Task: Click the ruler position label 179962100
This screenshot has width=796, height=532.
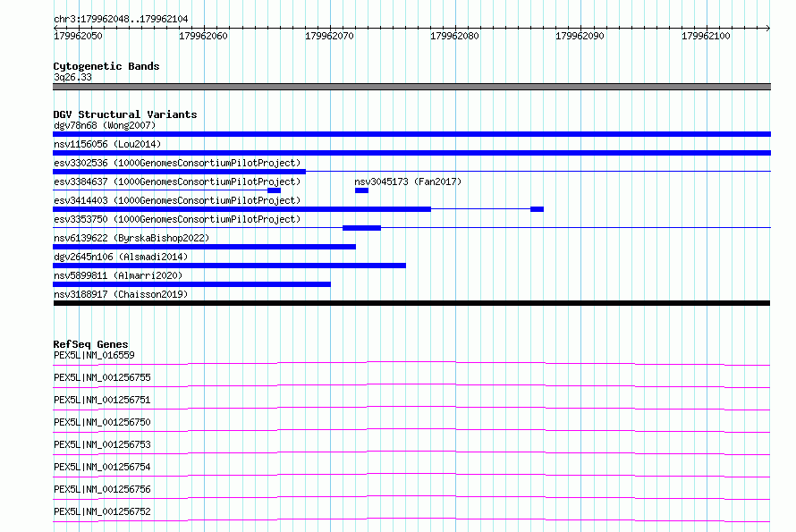Action: [x=706, y=36]
